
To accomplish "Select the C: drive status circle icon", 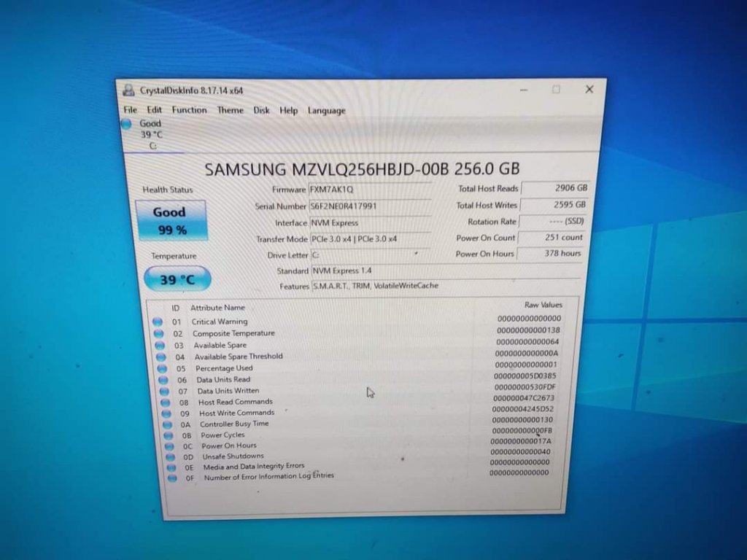I will (127, 124).
